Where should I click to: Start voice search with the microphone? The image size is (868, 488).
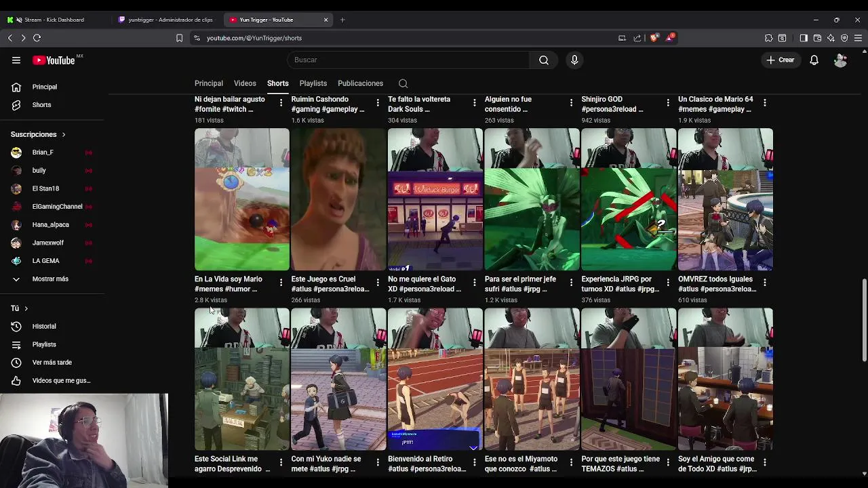pyautogui.click(x=574, y=60)
